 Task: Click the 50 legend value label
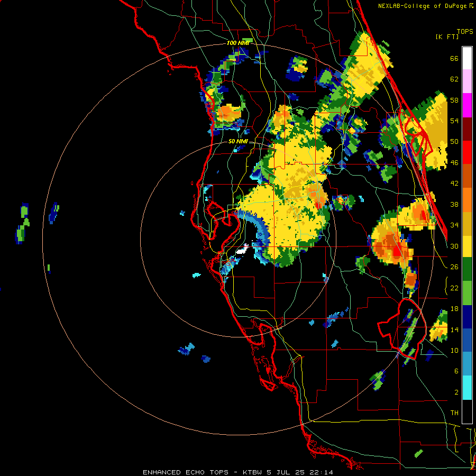(454, 142)
